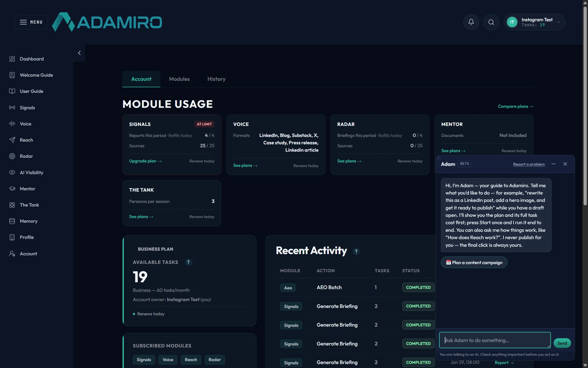Click the Send button in Adam chat
This screenshot has width=588, height=368.
(562, 343)
